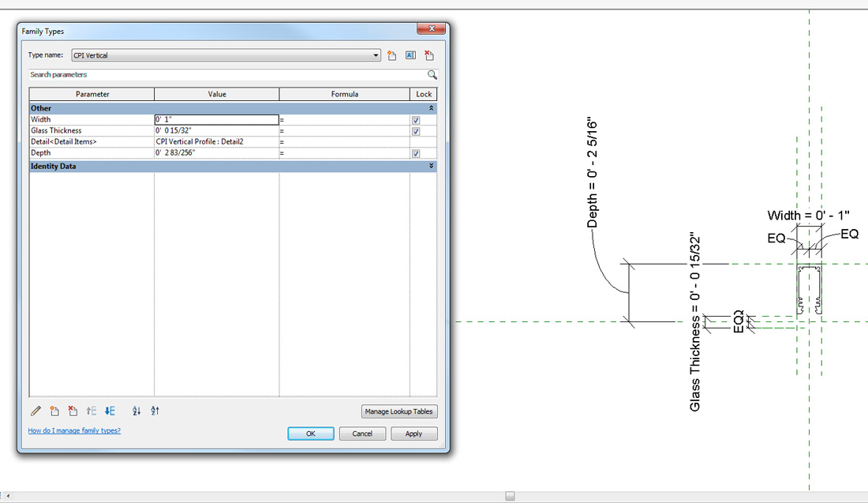Collapse the Other parameter group
The height and width of the screenshot is (503, 868).
431,107
